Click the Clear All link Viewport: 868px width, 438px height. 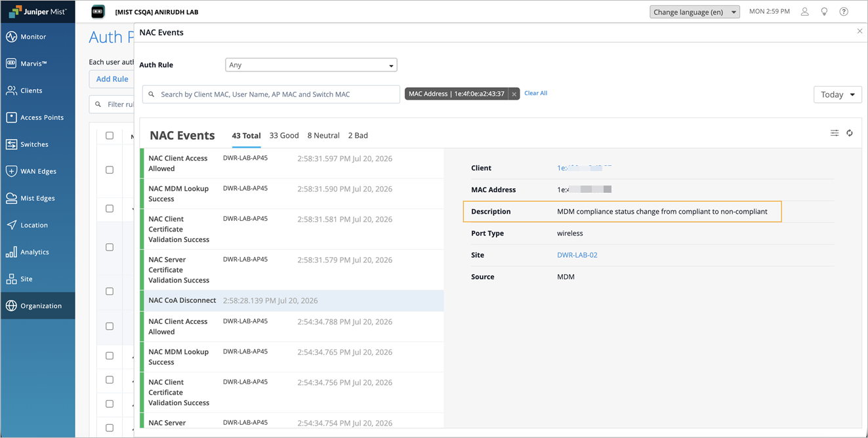(535, 93)
